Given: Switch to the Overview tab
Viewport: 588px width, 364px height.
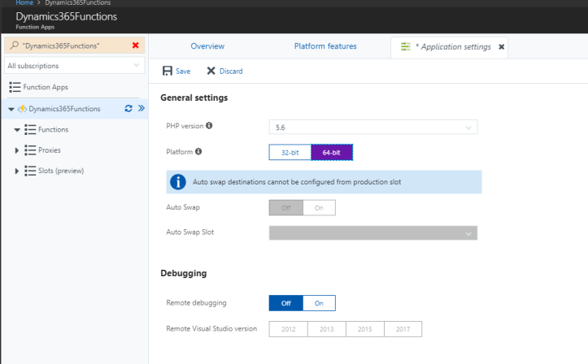Looking at the screenshot, I should (x=207, y=46).
